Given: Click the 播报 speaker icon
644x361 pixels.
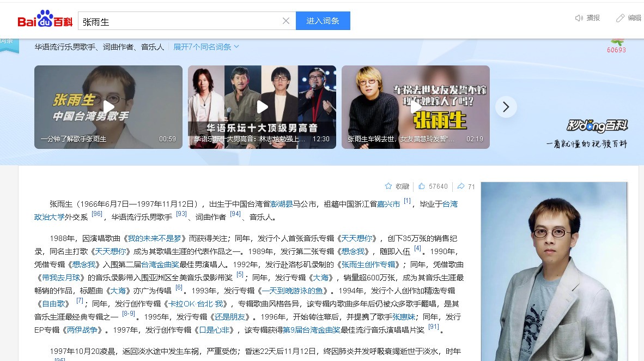Looking at the screenshot, I should pyautogui.click(x=579, y=18).
